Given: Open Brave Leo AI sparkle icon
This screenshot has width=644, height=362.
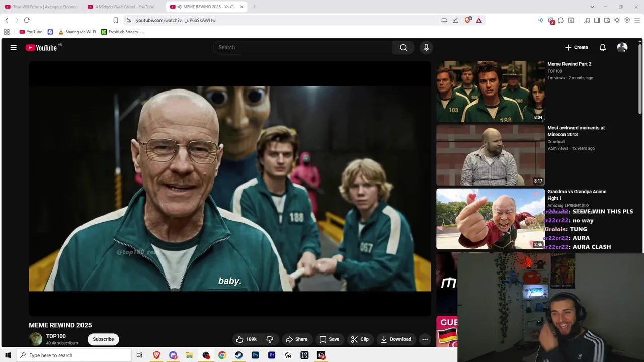Looking at the screenshot, I should click(617, 20).
